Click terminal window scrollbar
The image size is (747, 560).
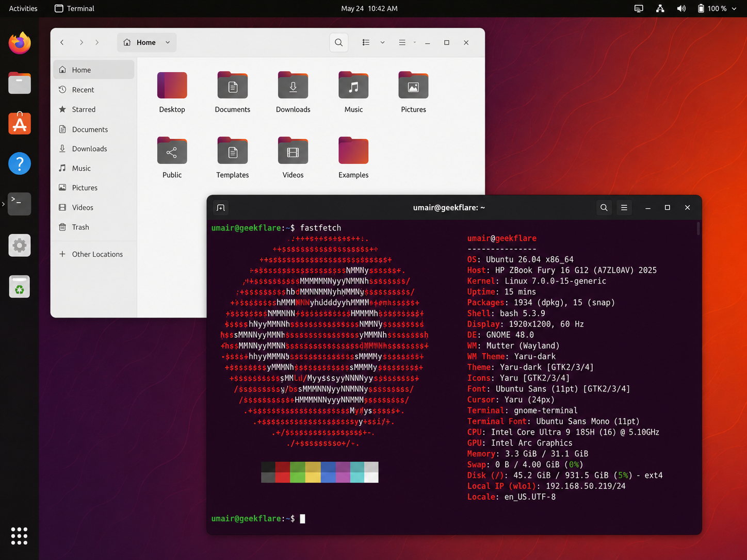[x=699, y=228]
